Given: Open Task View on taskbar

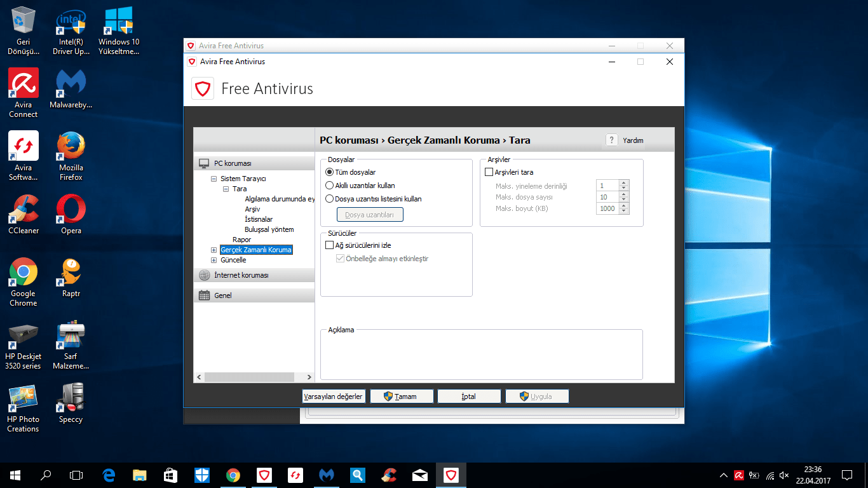Looking at the screenshot, I should [x=76, y=475].
